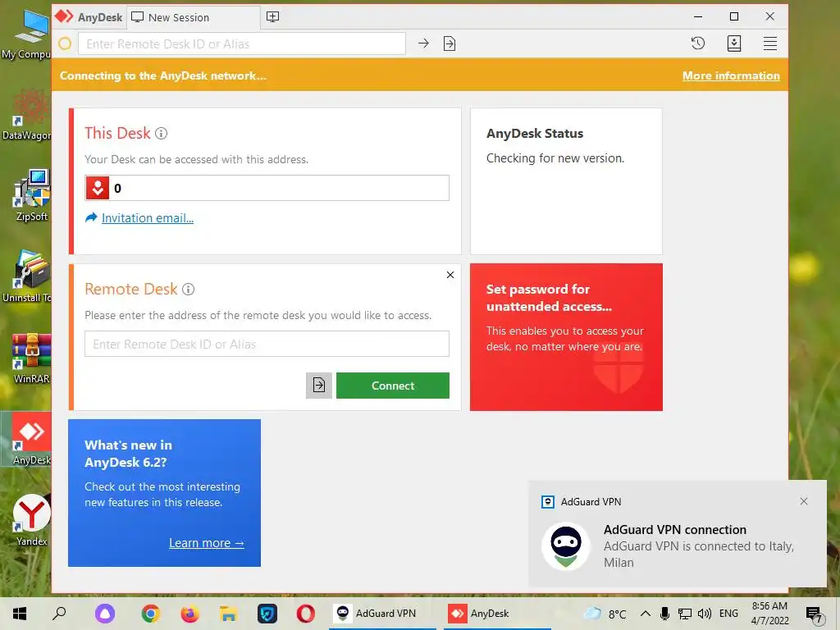The width and height of the screenshot is (840, 630).
Task: Click the speaker volume tray icon
Action: point(705,614)
